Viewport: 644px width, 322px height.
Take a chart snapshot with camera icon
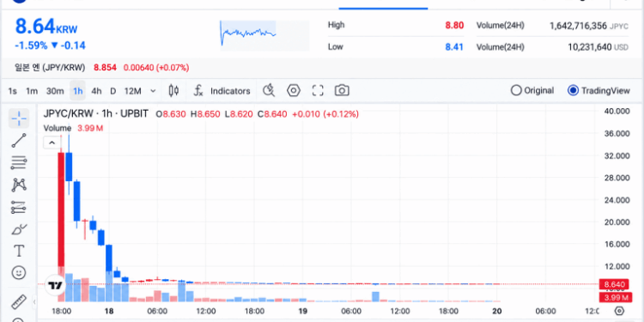[x=342, y=90]
